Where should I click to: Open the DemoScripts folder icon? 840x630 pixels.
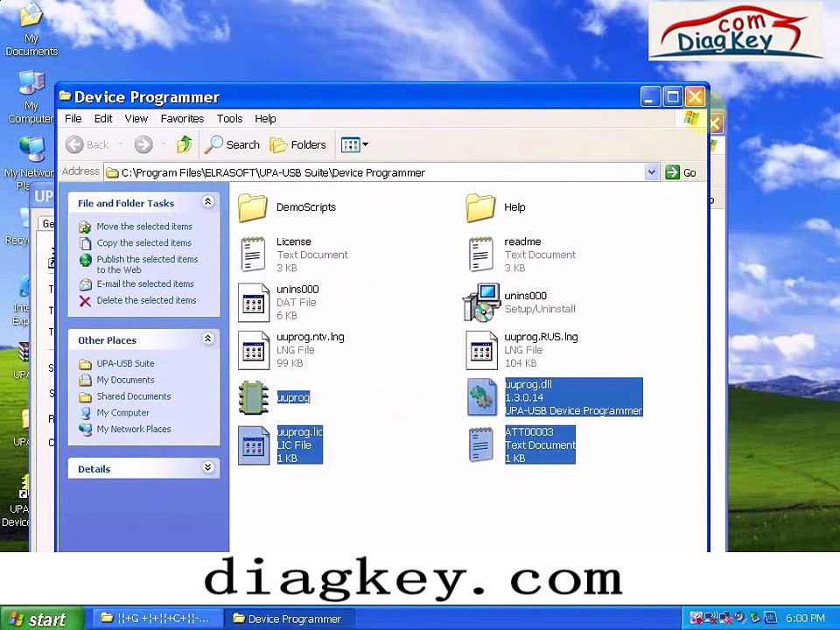[x=253, y=208]
